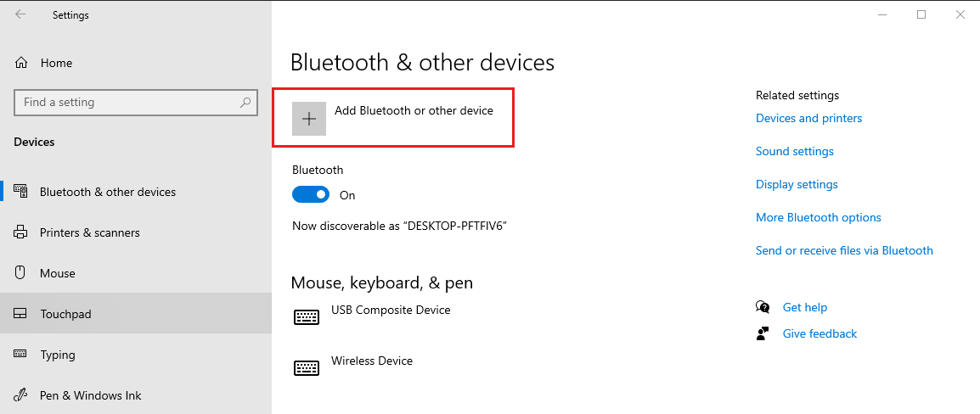Select Pen & Windows Ink

click(x=90, y=395)
